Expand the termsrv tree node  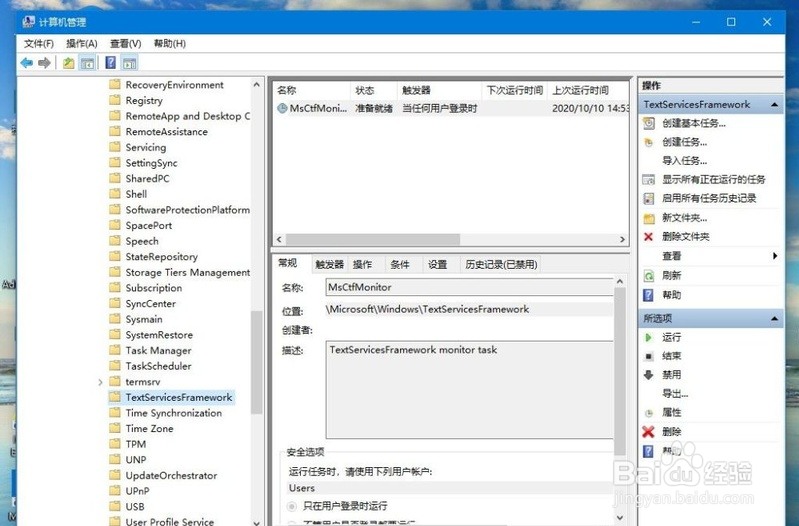(x=100, y=382)
